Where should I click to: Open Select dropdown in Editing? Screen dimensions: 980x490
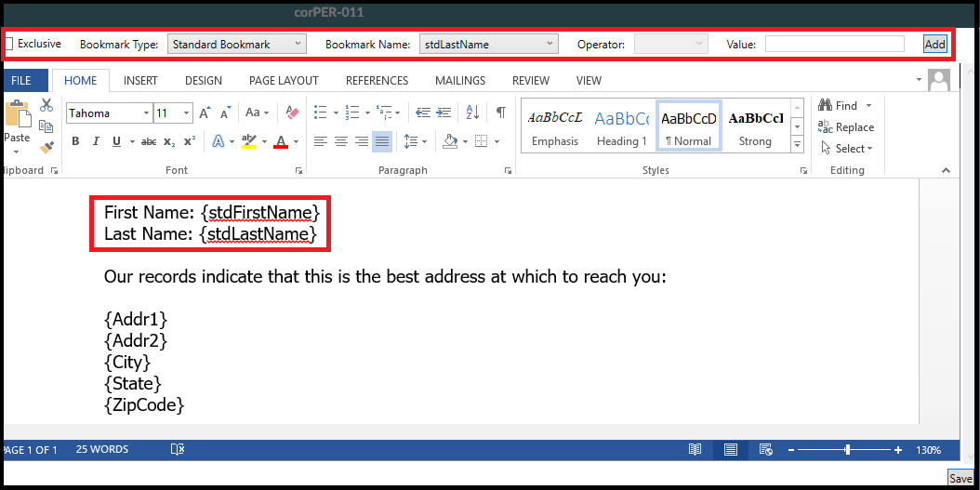(x=846, y=149)
